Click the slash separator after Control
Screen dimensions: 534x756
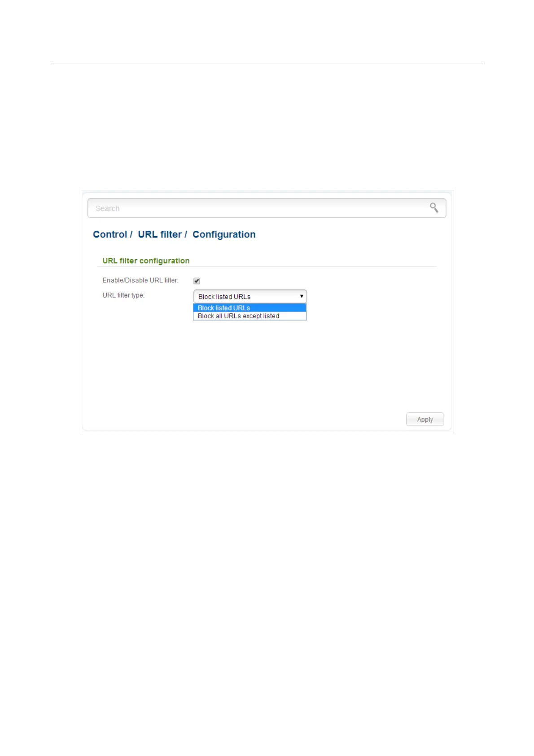(x=131, y=234)
